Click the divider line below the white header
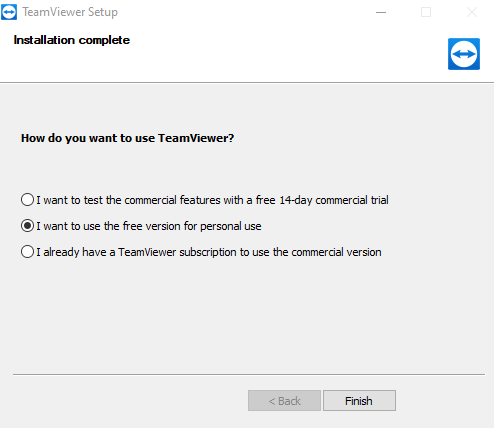This screenshot has width=494, height=428. click(x=247, y=82)
